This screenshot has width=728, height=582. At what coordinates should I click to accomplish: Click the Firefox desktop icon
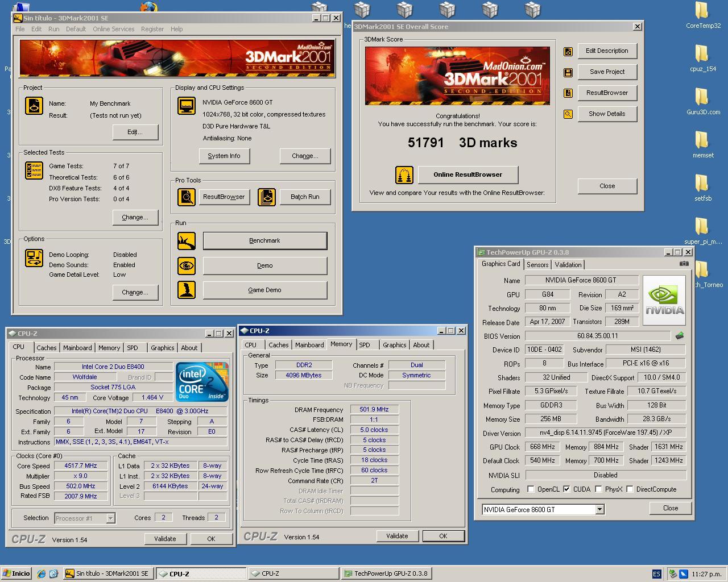[148, 7]
